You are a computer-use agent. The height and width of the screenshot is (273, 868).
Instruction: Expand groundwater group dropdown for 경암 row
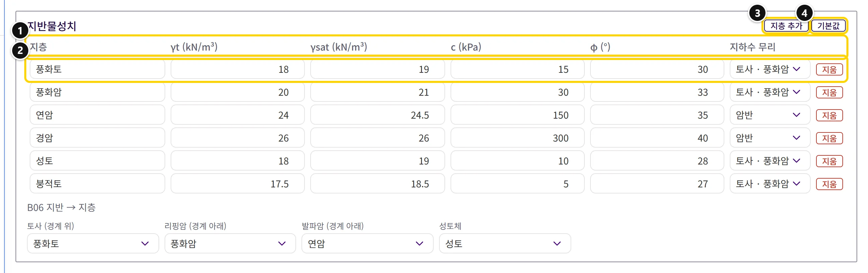pyautogui.click(x=770, y=138)
